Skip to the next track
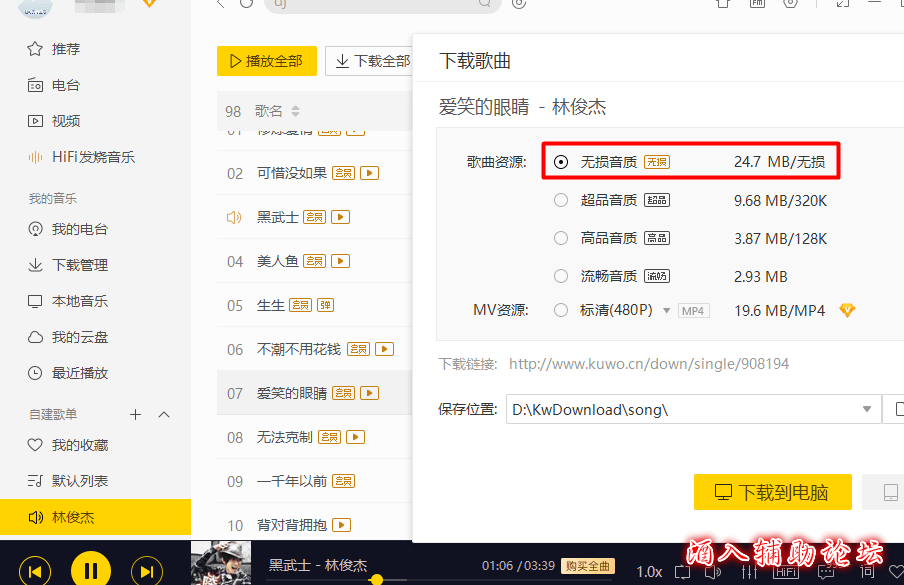 pos(146,571)
